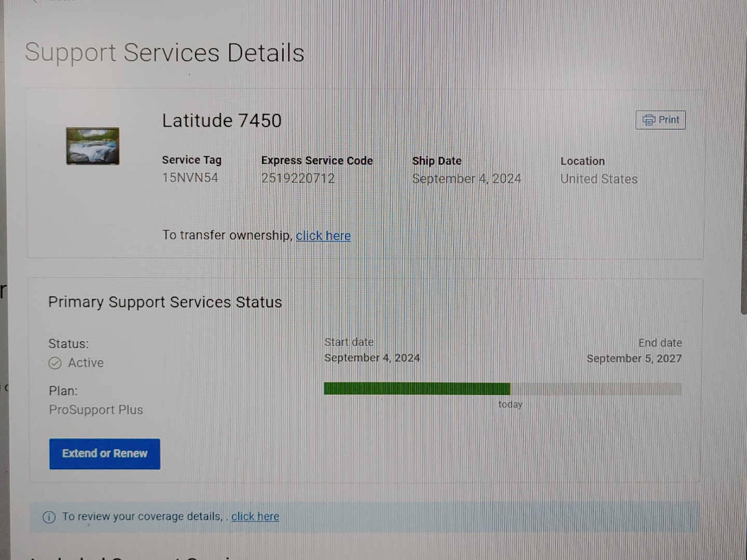Click the Active status checkmark icon
747x560 pixels.
coord(56,363)
